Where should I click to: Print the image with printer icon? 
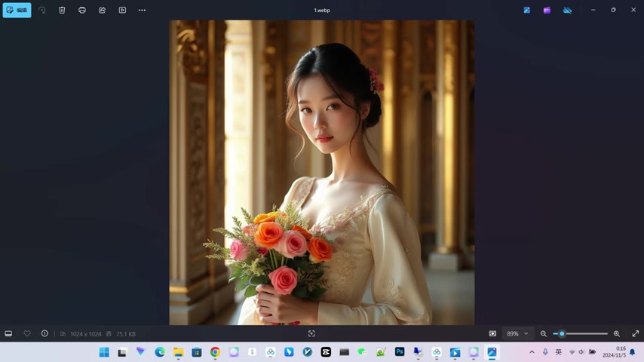point(82,11)
